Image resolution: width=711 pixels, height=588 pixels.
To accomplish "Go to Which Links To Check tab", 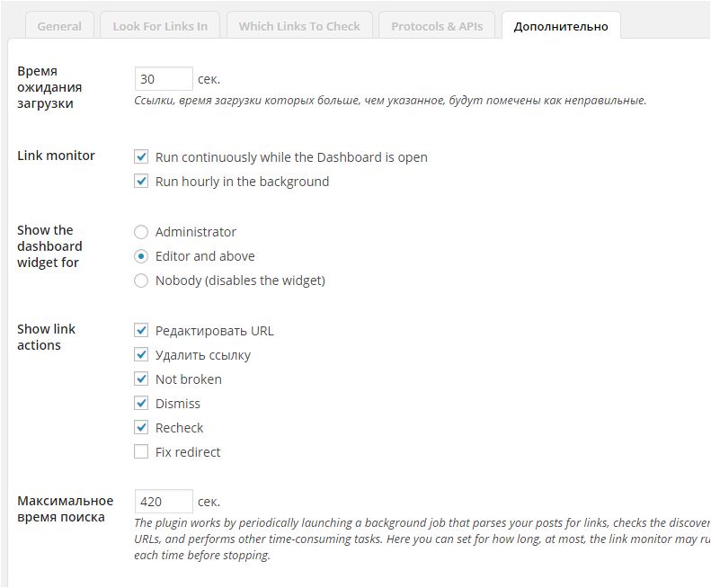I will tap(299, 26).
